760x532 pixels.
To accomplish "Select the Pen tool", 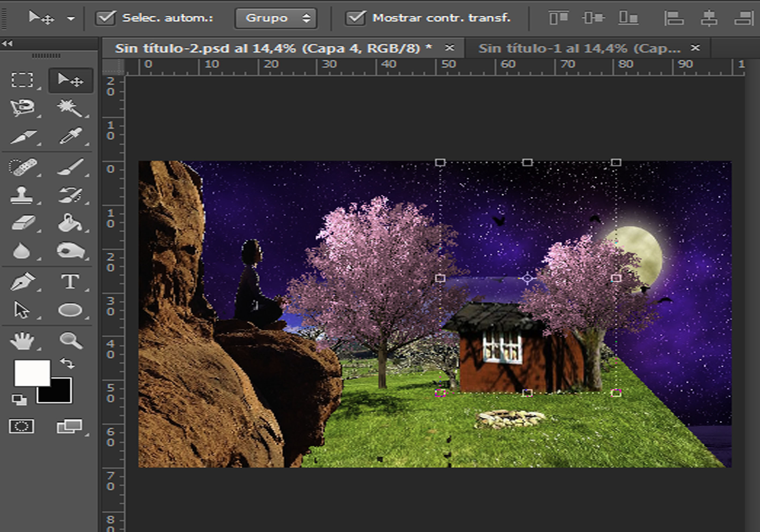I will pos(22,282).
